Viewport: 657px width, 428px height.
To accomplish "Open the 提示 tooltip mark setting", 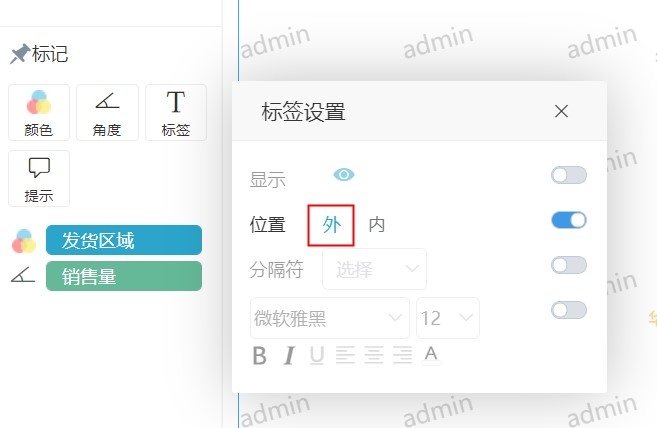I will pyautogui.click(x=39, y=179).
